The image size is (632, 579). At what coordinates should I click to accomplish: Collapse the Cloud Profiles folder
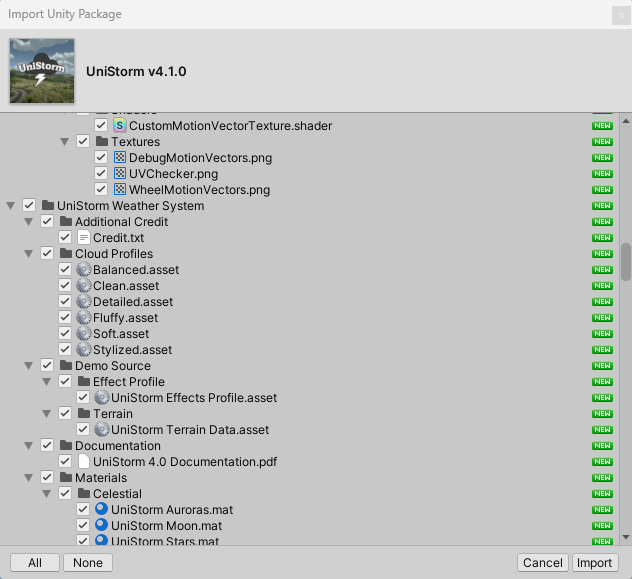(x=29, y=254)
